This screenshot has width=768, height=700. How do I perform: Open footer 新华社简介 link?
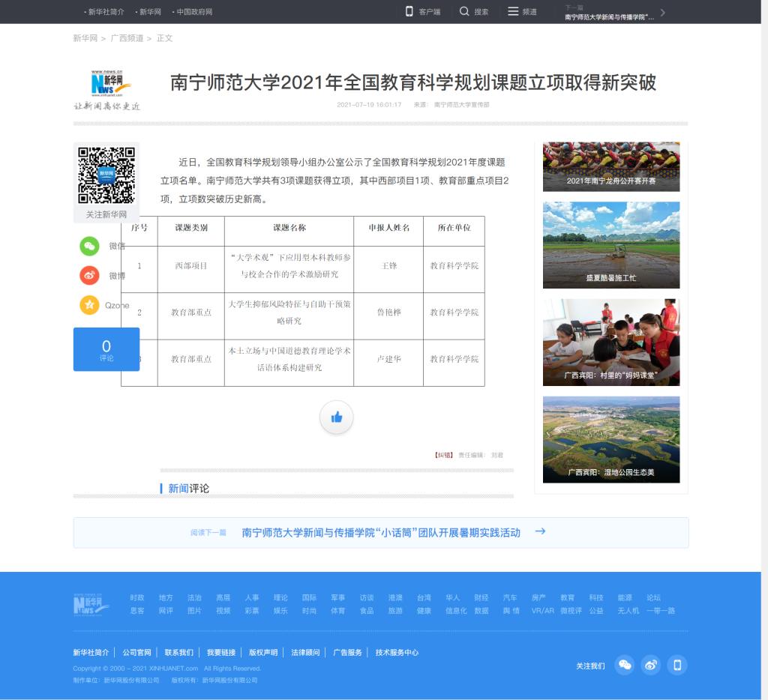[x=91, y=653]
